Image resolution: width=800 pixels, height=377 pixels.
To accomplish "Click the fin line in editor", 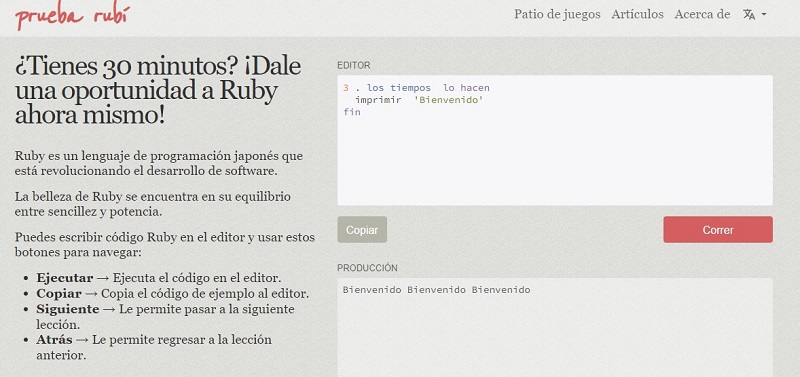I will tap(352, 112).
